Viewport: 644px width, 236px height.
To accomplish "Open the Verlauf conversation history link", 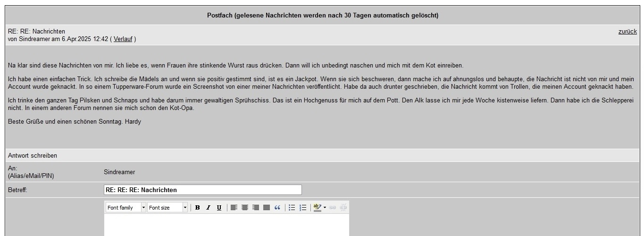I will point(123,39).
